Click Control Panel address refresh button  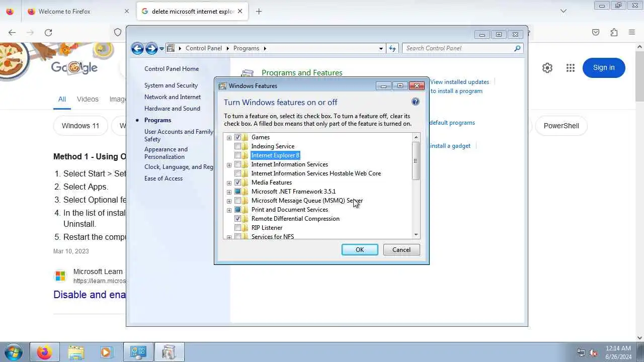point(392,48)
